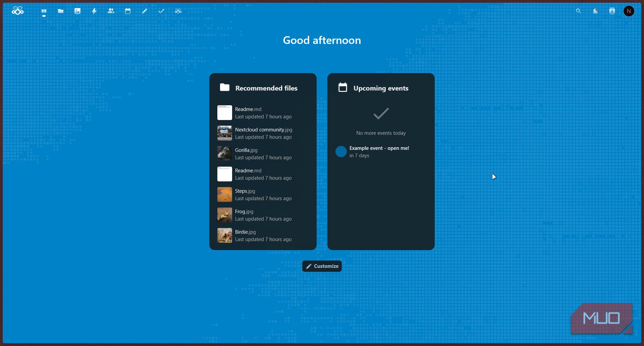644x346 pixels.
Task: Open the Files app icon
Action: (x=61, y=11)
